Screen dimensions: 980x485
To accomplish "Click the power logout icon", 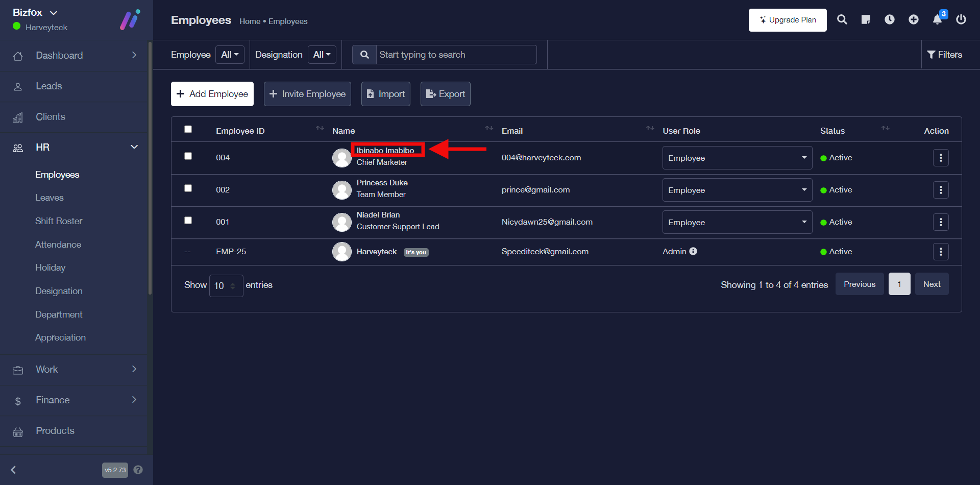I will 961,20.
